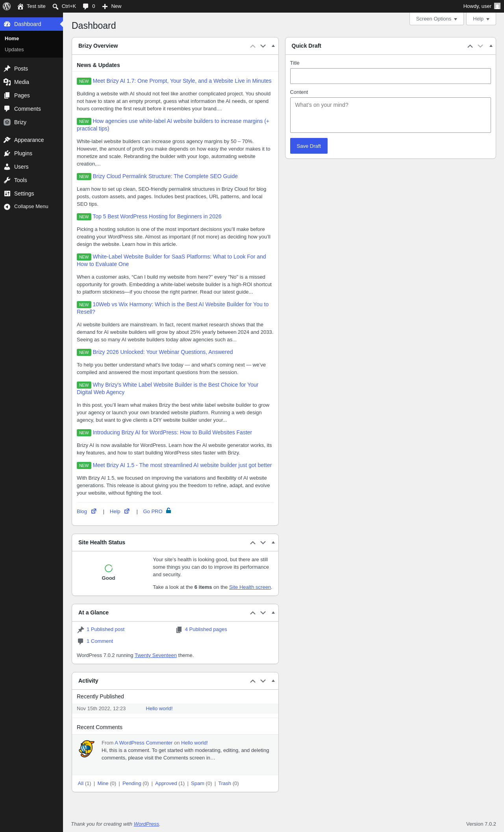Move Activity panel up
The height and width of the screenshot is (832, 504).
pos(253,681)
